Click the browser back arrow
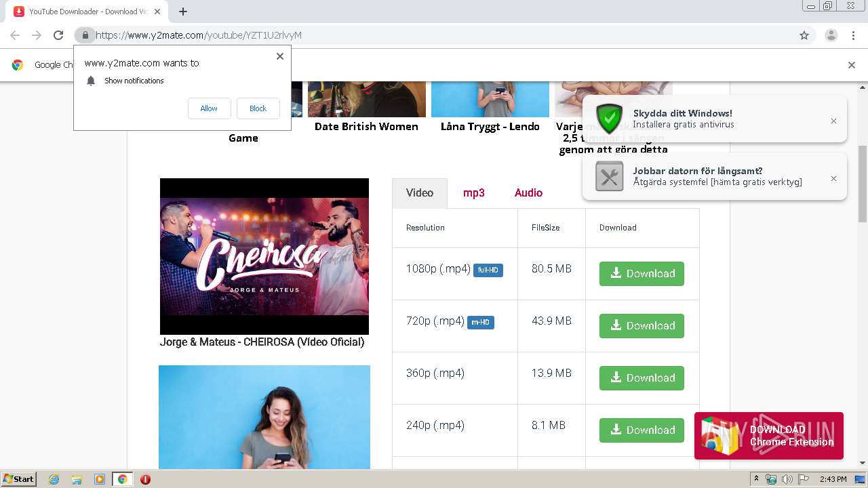 (15, 35)
